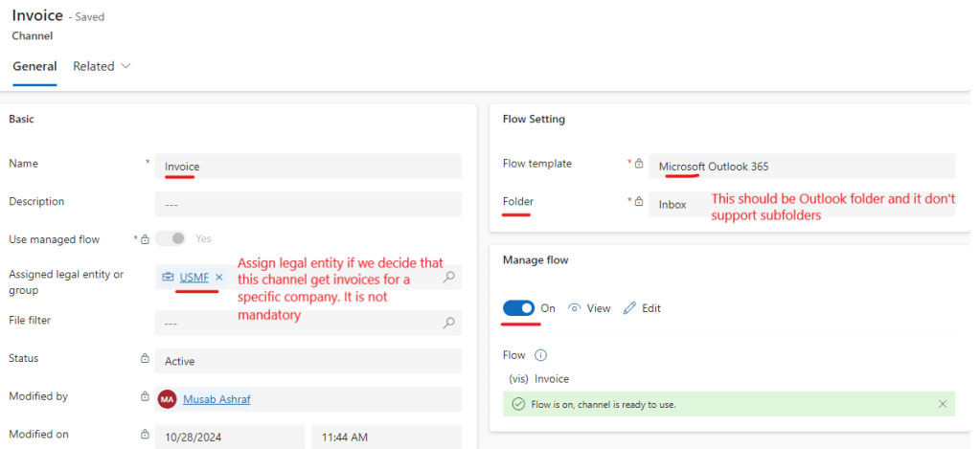
Task: Open the USMF legal entity link
Action: tap(194, 278)
